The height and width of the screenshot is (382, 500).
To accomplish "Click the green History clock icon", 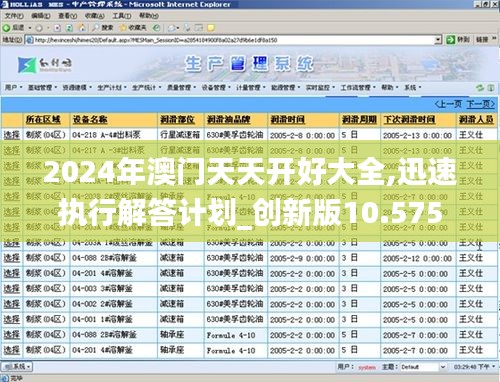I will click(156, 28).
